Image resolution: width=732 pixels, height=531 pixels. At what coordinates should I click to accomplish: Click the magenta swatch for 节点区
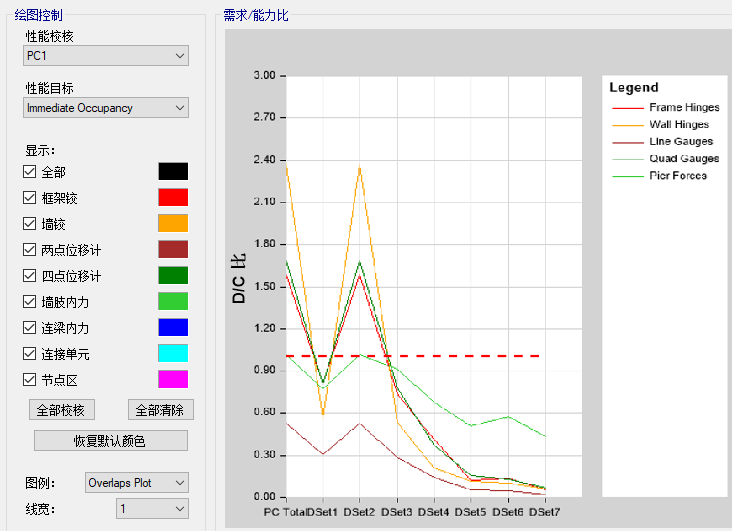pos(173,380)
